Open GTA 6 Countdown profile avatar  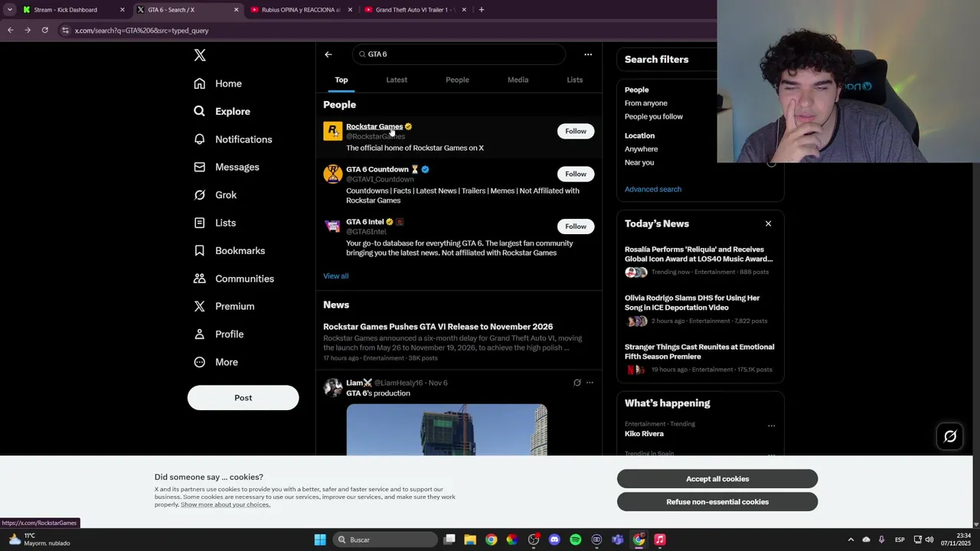[332, 174]
